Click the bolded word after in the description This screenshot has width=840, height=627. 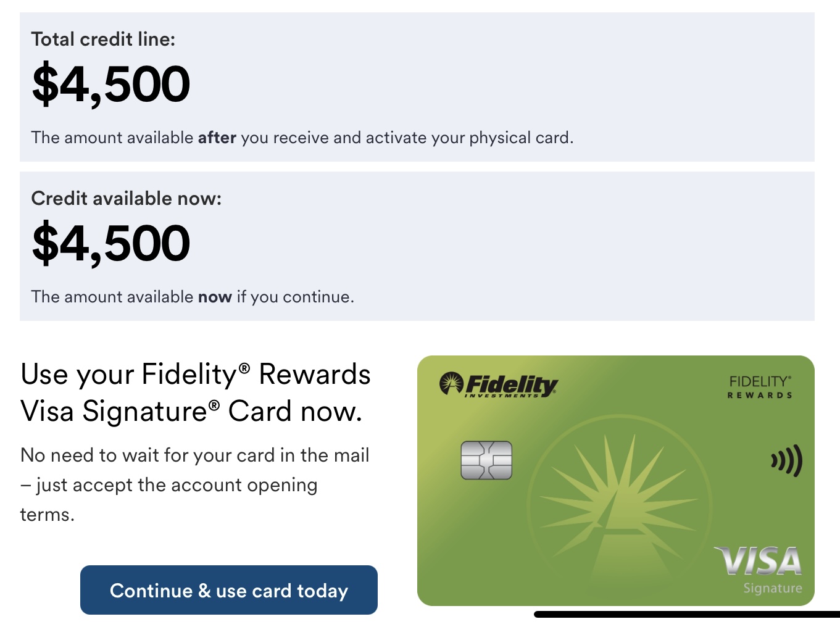217,137
